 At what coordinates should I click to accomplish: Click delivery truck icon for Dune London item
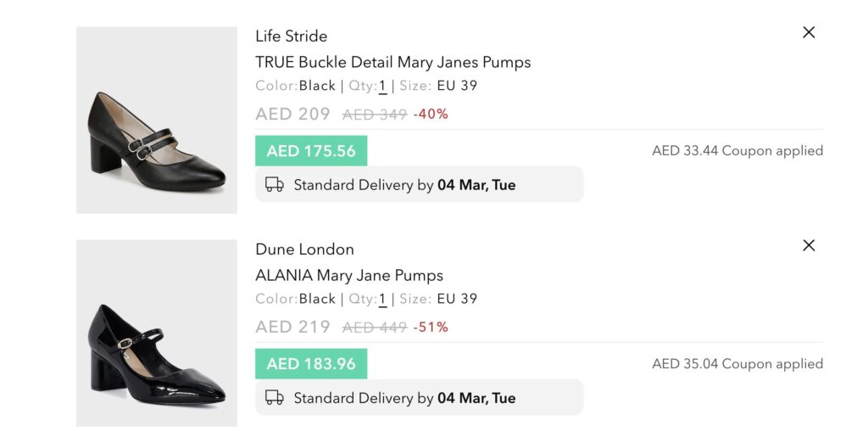274,397
